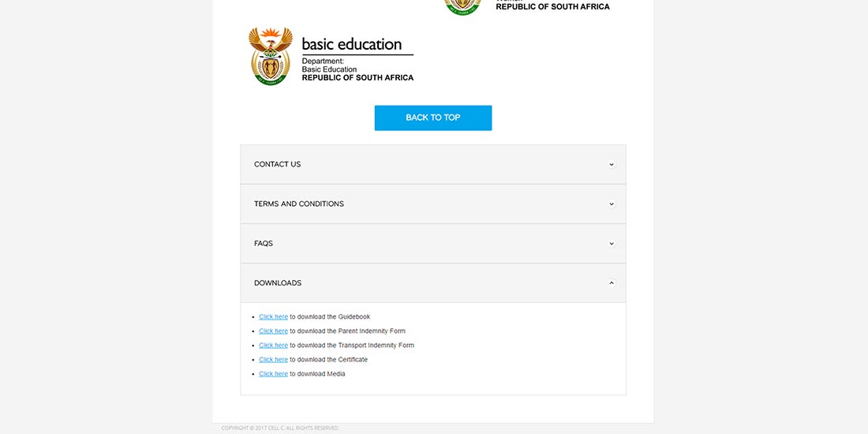The height and width of the screenshot is (434, 868).
Task: Open the CONTACT US accordion label
Action: pyautogui.click(x=277, y=165)
